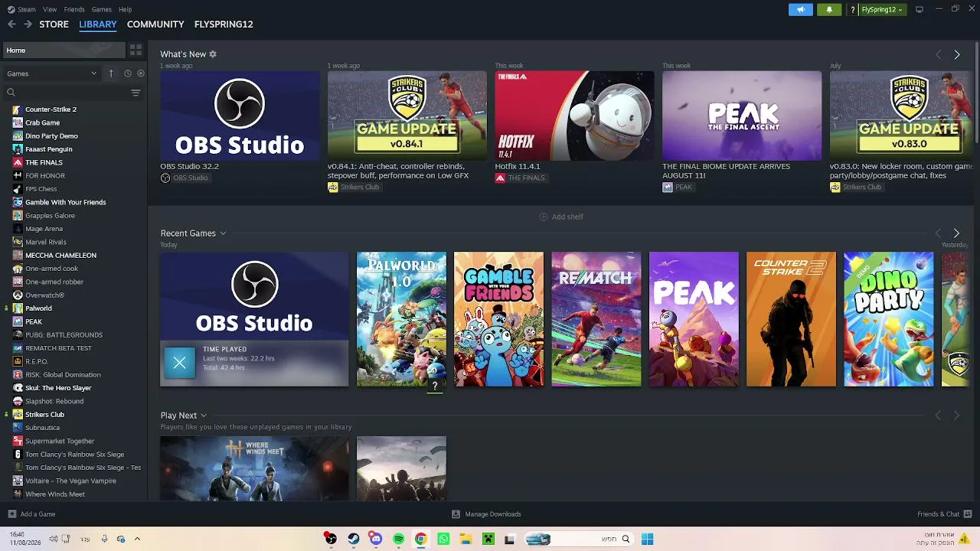Click the blue OBS Studio stop button
Image resolution: width=980 pixels, height=551 pixels.
click(179, 363)
